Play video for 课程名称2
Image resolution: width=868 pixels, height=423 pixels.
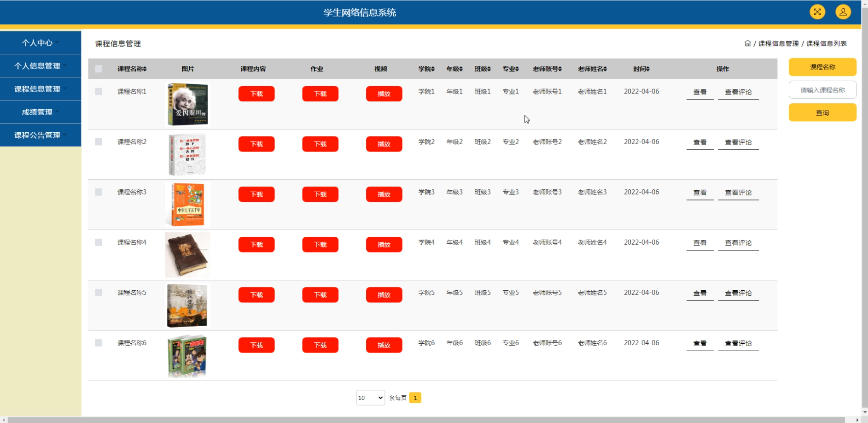pyautogui.click(x=384, y=144)
